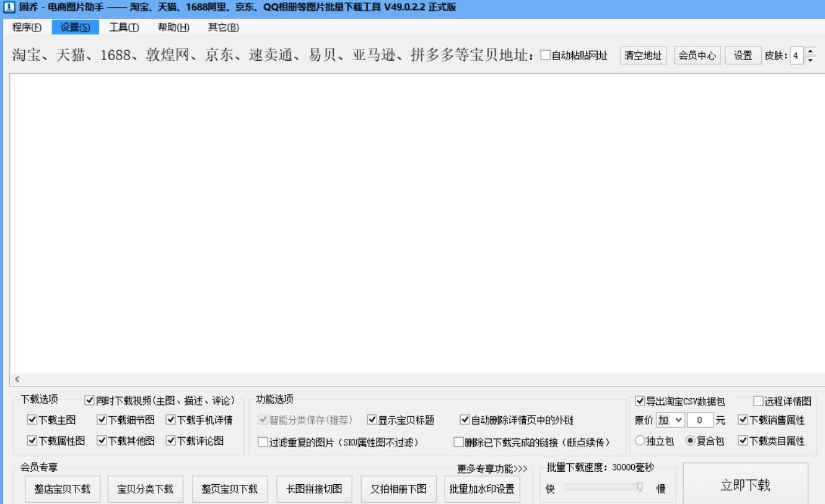Click the 整页宝贝下载 button
The image size is (825, 504).
[230, 489]
